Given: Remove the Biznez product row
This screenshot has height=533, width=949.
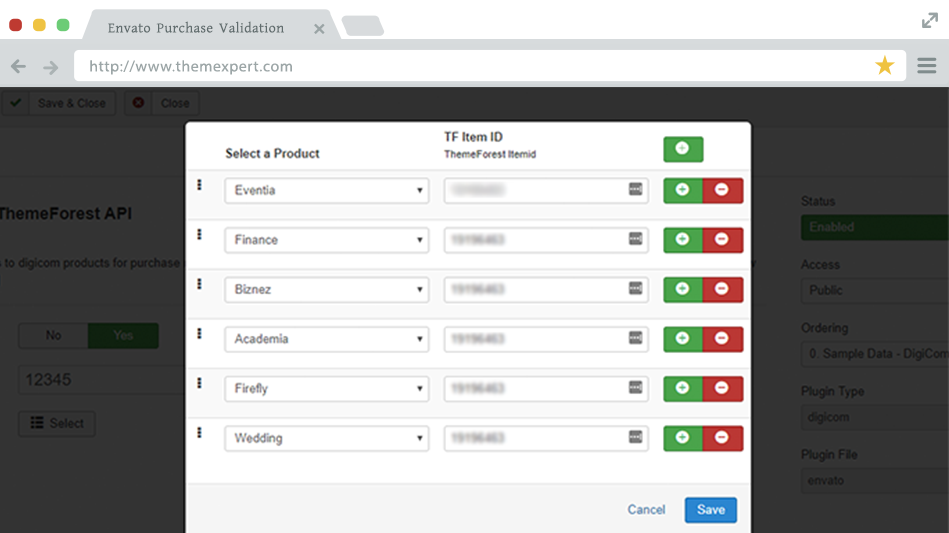Looking at the screenshot, I should [723, 289].
